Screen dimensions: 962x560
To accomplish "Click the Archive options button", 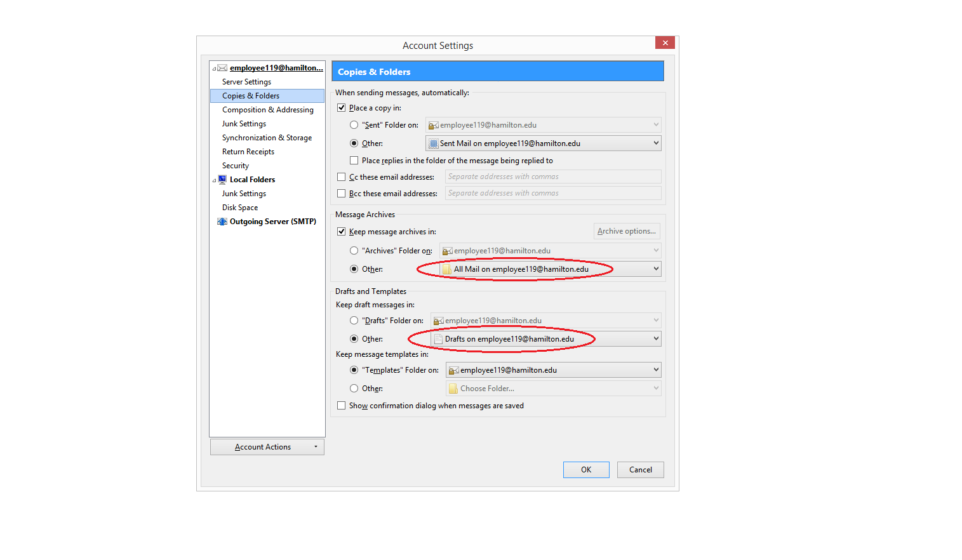I will click(x=627, y=231).
